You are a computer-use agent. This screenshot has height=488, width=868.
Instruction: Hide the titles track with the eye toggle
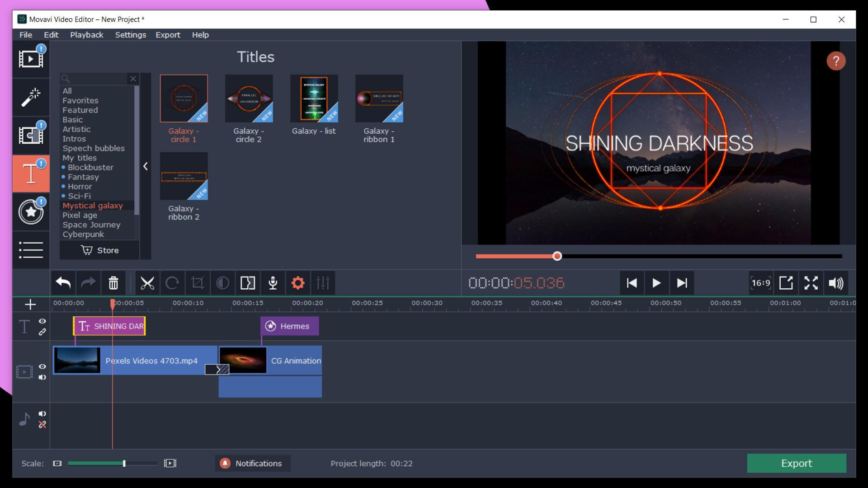coord(42,321)
